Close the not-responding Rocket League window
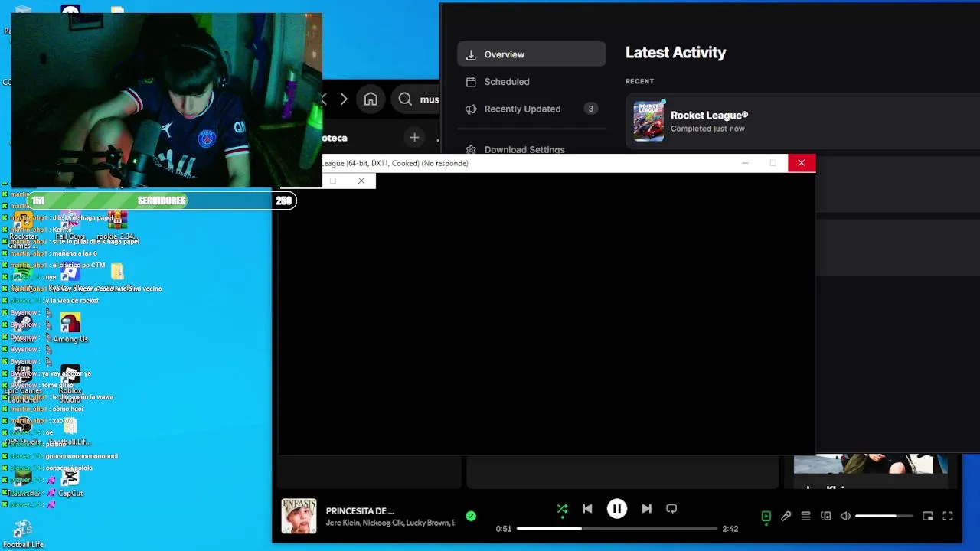The image size is (980, 551). tap(802, 163)
